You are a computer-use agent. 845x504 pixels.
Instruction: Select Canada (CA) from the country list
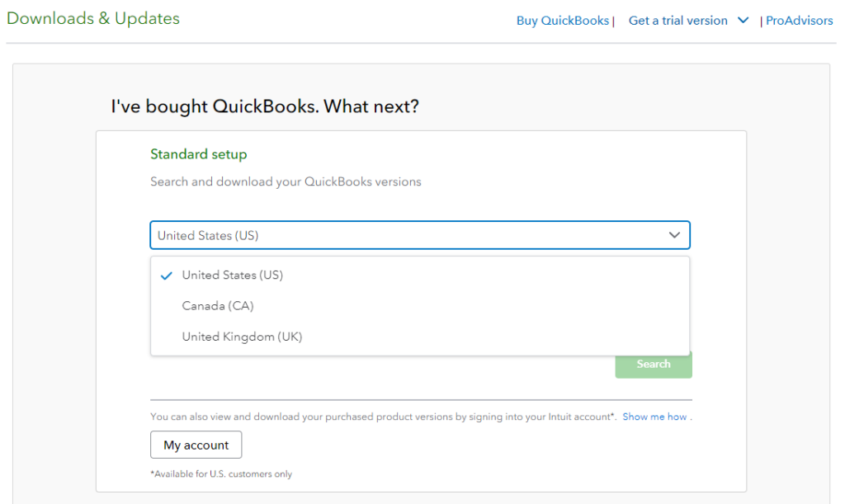217,305
